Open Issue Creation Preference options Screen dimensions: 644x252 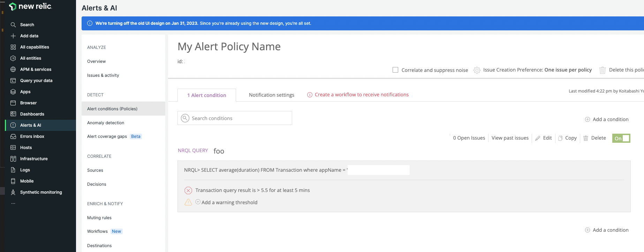[x=537, y=70]
